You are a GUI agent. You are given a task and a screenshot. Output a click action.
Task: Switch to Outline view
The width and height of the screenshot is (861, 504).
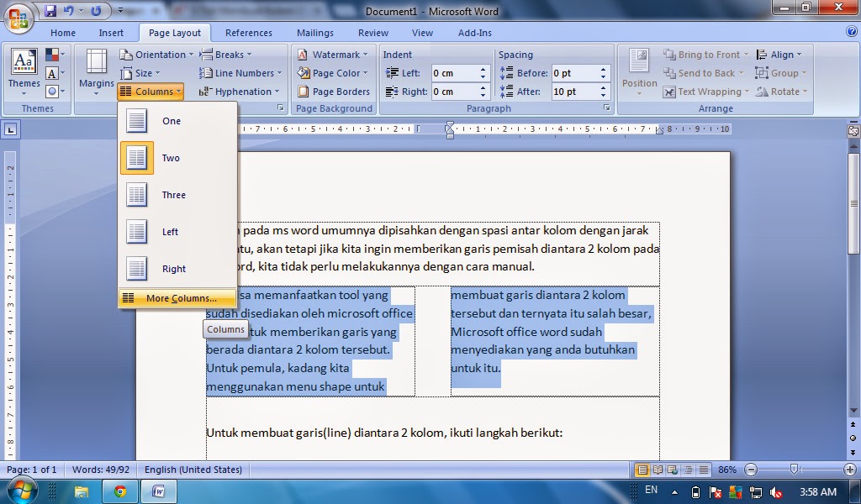(x=688, y=470)
